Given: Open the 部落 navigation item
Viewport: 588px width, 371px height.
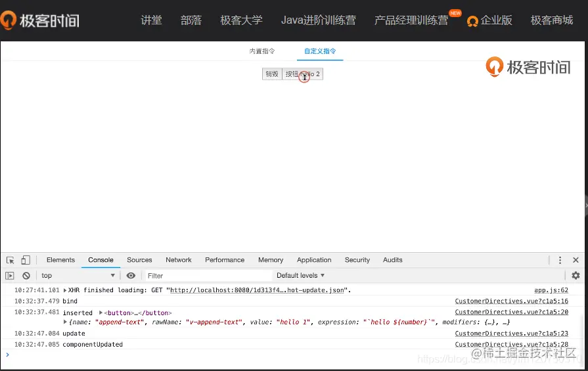Looking at the screenshot, I should 191,20.
